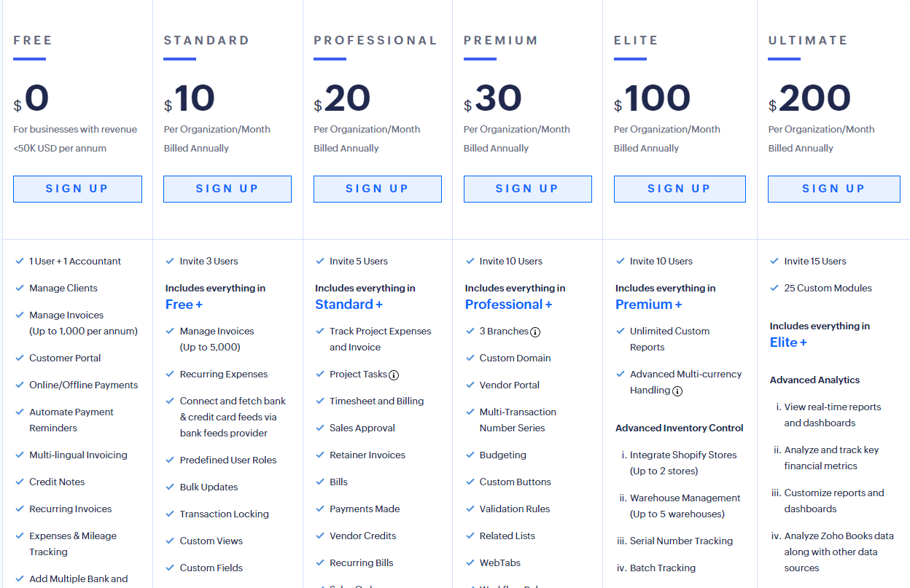
Task: Sign up for the Standard plan
Action: tap(227, 189)
